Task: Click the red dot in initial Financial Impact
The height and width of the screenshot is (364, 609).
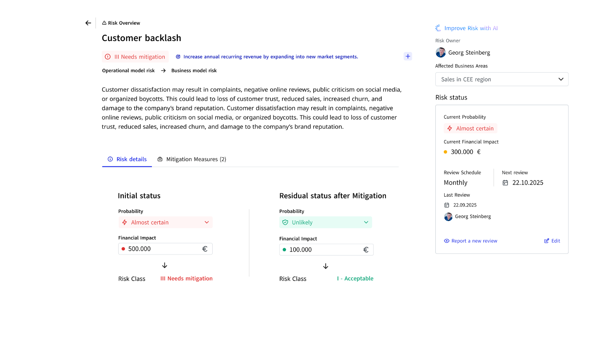Action: coord(123,249)
